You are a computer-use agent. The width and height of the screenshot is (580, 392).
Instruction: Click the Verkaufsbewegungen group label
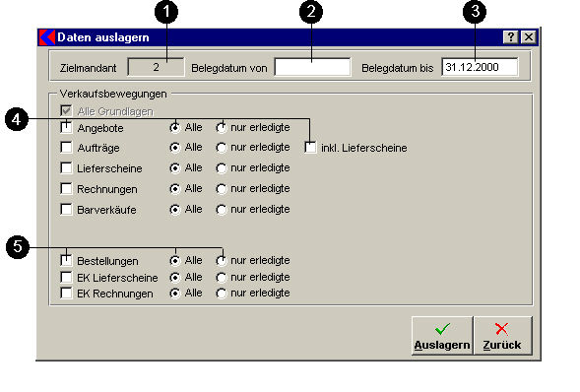tap(113, 94)
